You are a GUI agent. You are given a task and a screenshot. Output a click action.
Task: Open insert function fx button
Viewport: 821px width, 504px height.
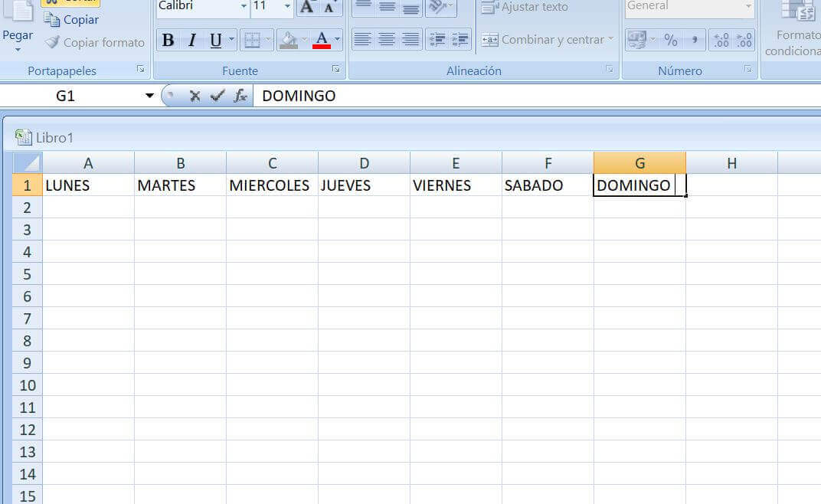[240, 96]
